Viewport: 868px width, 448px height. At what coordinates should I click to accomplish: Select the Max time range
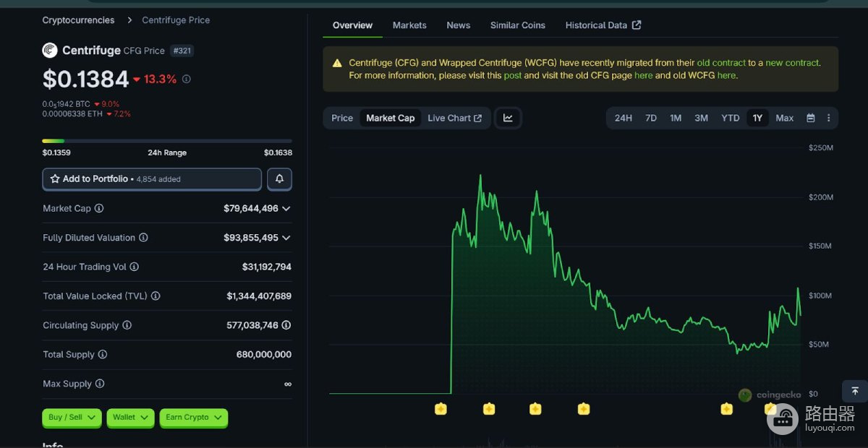click(x=785, y=118)
